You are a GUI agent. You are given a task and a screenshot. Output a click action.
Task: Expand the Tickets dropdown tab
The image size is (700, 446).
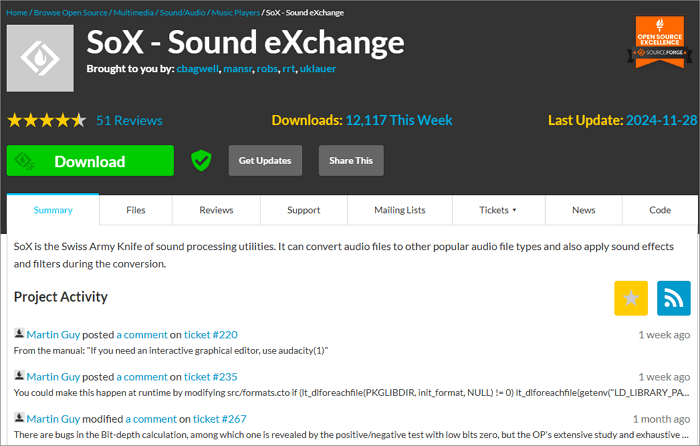(498, 210)
